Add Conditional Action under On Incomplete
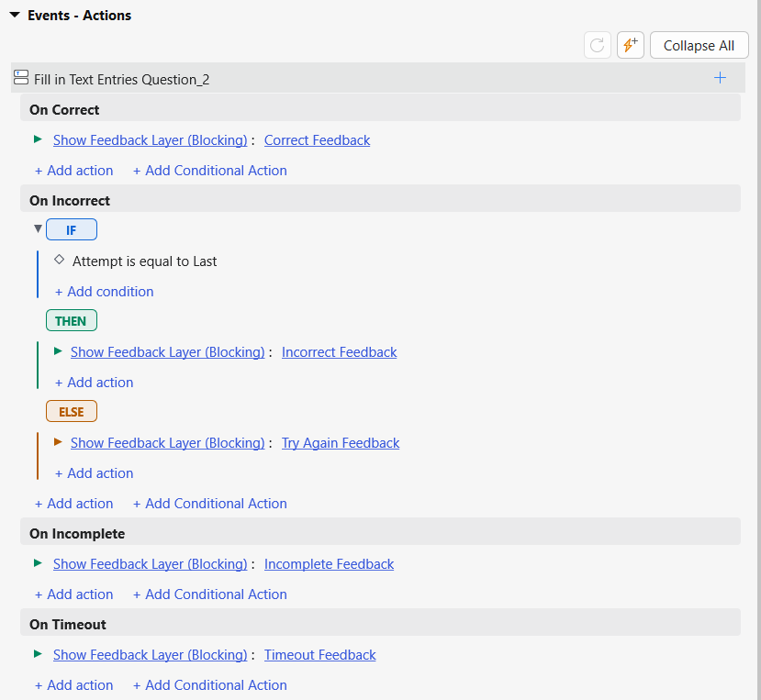Image resolution: width=761 pixels, height=700 pixels. point(209,594)
